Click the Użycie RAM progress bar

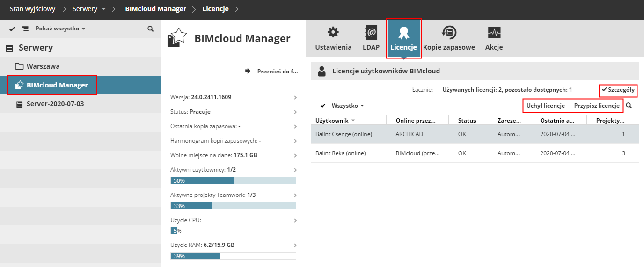pyautogui.click(x=233, y=256)
